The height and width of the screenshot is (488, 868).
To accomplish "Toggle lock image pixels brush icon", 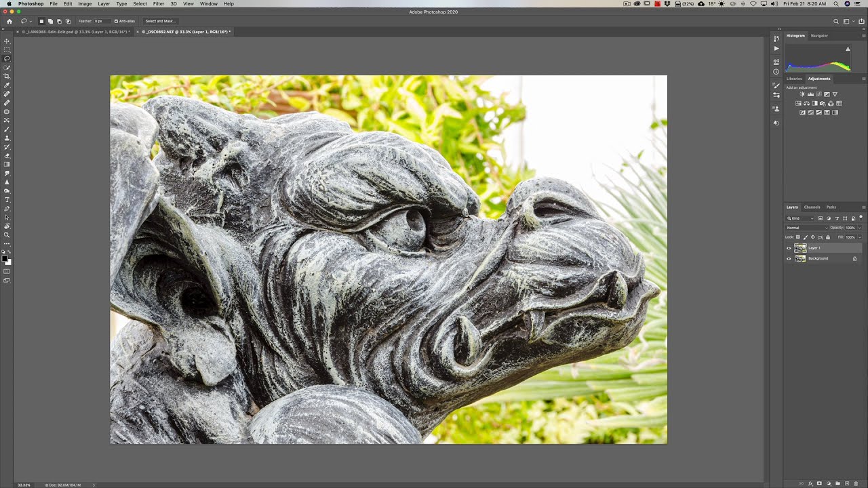I will [x=806, y=237].
